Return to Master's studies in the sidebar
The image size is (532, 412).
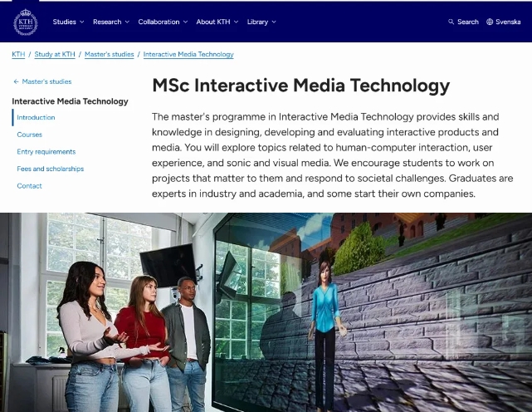[x=46, y=81]
